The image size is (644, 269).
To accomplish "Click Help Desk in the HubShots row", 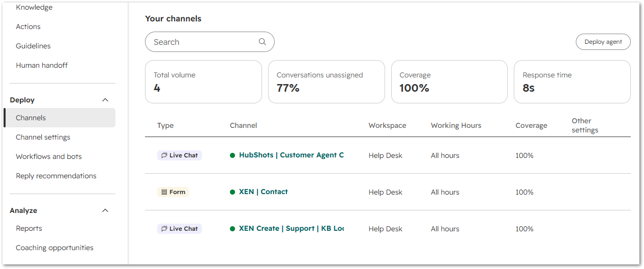I will pyautogui.click(x=386, y=155).
